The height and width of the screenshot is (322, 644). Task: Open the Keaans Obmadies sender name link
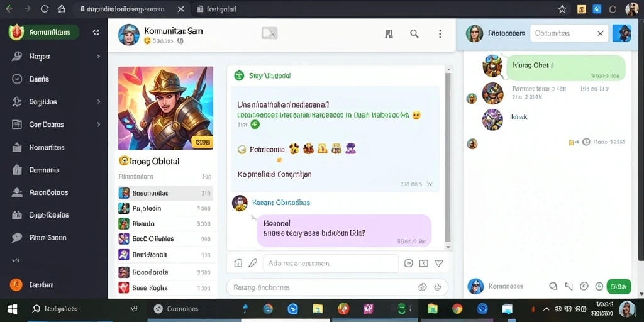(281, 203)
